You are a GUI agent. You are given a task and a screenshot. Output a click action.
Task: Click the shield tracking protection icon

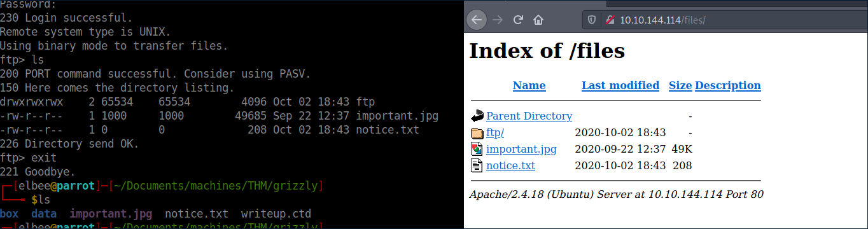pos(592,20)
